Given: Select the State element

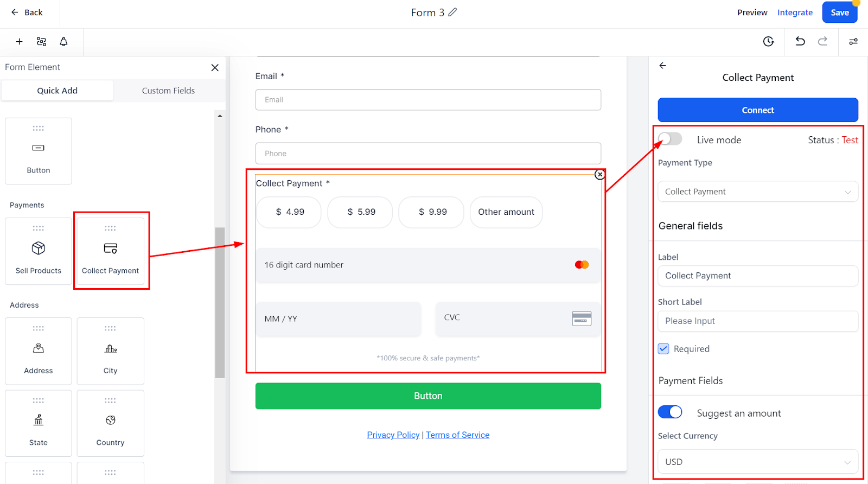Looking at the screenshot, I should tap(39, 423).
